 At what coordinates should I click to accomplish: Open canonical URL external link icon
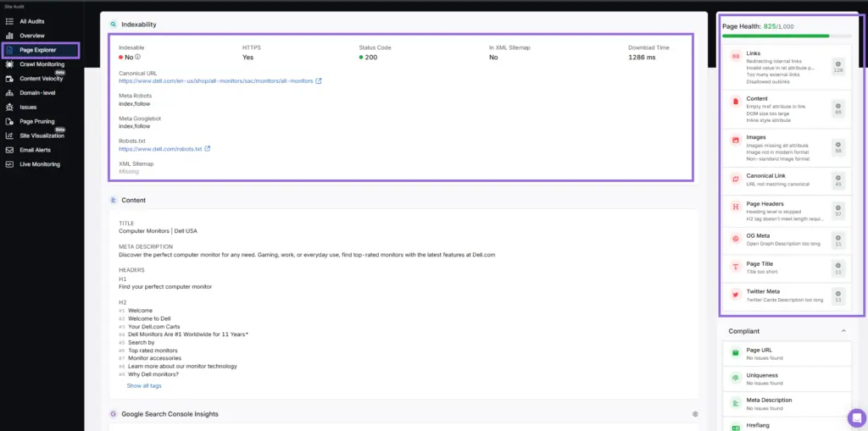tap(319, 80)
